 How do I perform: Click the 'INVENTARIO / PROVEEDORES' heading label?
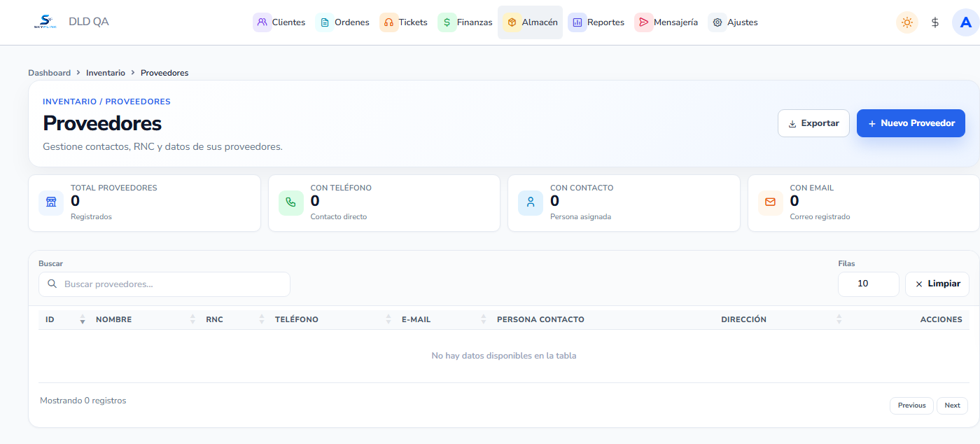click(106, 102)
